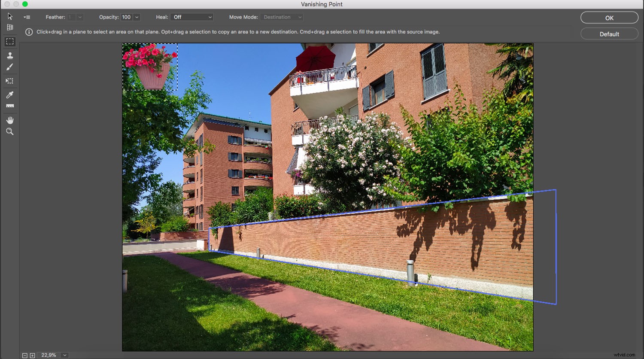Select the Measure tool
The width and height of the screenshot is (644, 359).
coord(10,106)
